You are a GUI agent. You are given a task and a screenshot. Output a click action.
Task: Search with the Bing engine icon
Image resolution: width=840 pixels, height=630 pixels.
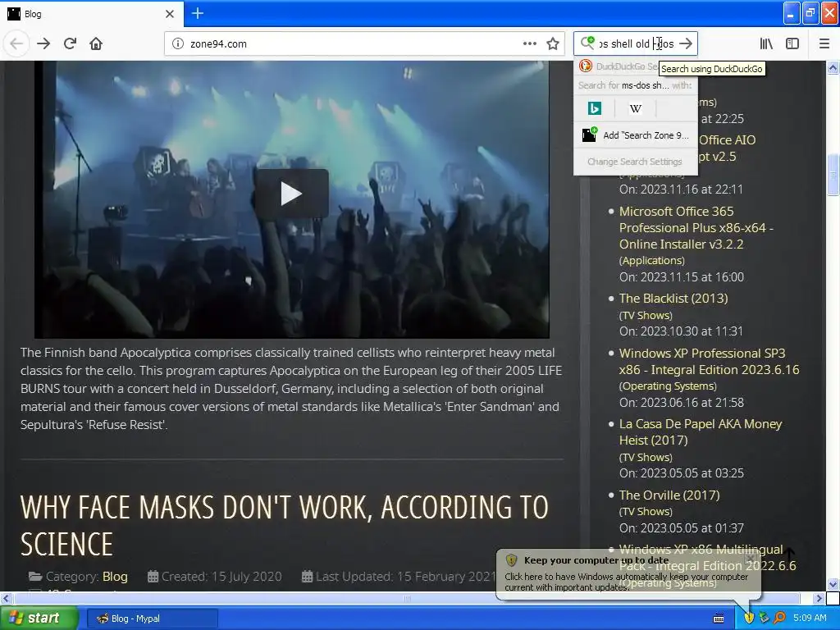point(594,108)
